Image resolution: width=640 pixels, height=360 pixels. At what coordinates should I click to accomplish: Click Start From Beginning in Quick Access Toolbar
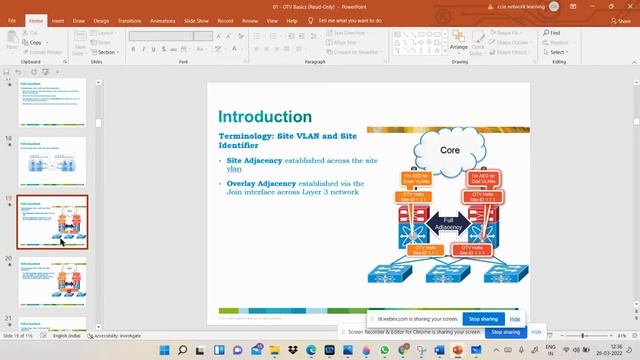click(x=45, y=72)
